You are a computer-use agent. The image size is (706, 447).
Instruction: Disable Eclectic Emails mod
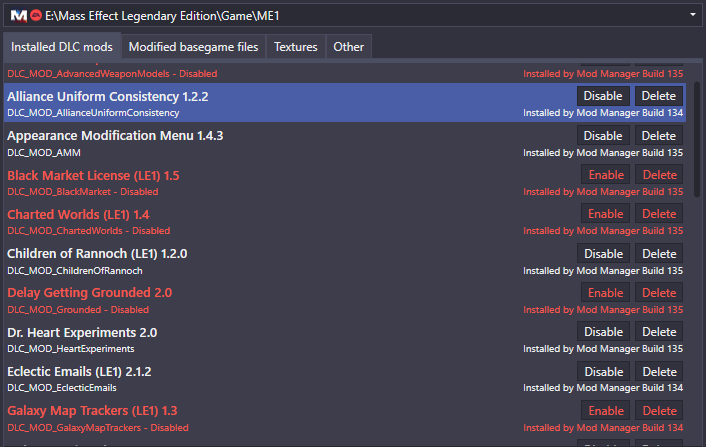coord(604,372)
